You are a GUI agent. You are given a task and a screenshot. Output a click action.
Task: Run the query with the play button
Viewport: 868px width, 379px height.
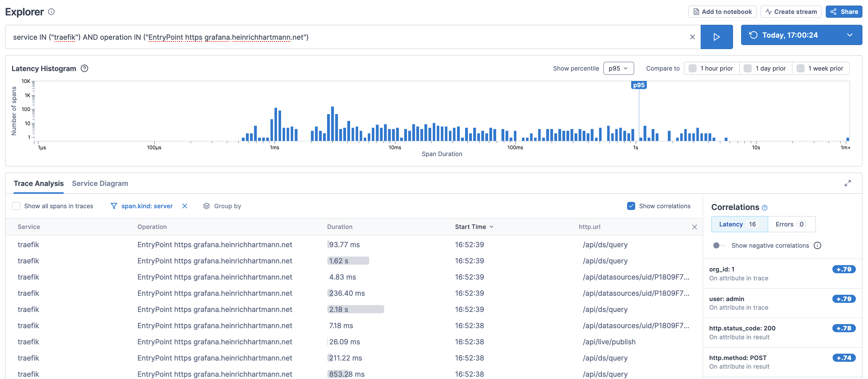716,37
